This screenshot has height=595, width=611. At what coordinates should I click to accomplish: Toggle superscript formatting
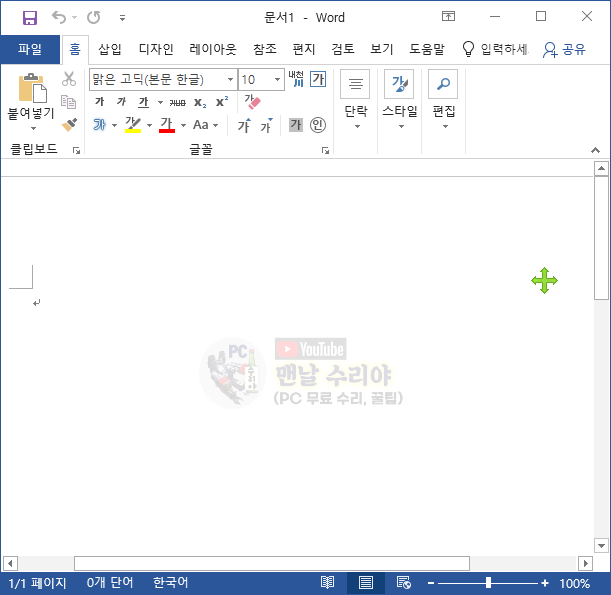pos(222,102)
